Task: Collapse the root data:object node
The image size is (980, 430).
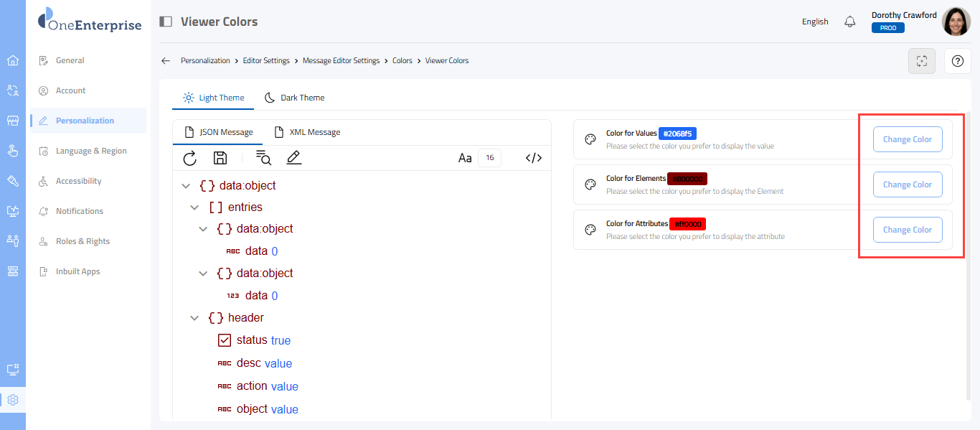Action: pyautogui.click(x=186, y=186)
